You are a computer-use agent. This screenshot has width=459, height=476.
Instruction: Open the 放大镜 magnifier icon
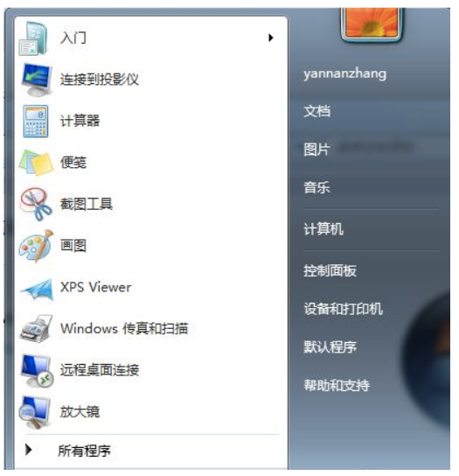point(35,412)
